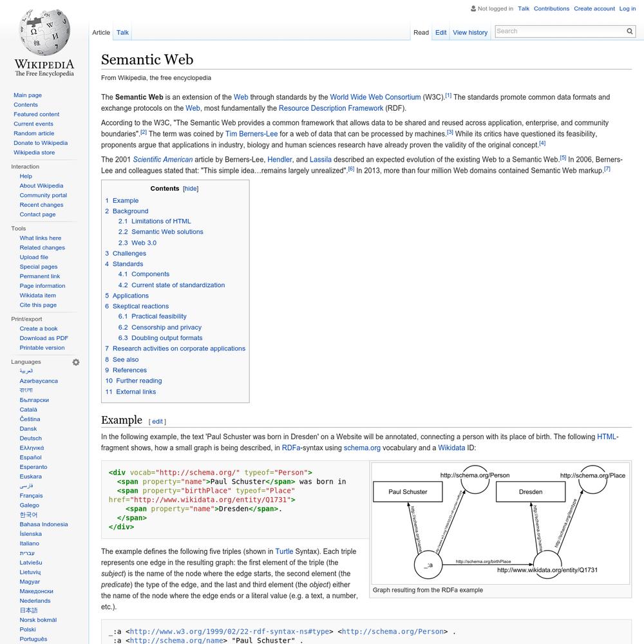Open the Turtle syntax link
The image size is (644, 644).
coord(284,551)
